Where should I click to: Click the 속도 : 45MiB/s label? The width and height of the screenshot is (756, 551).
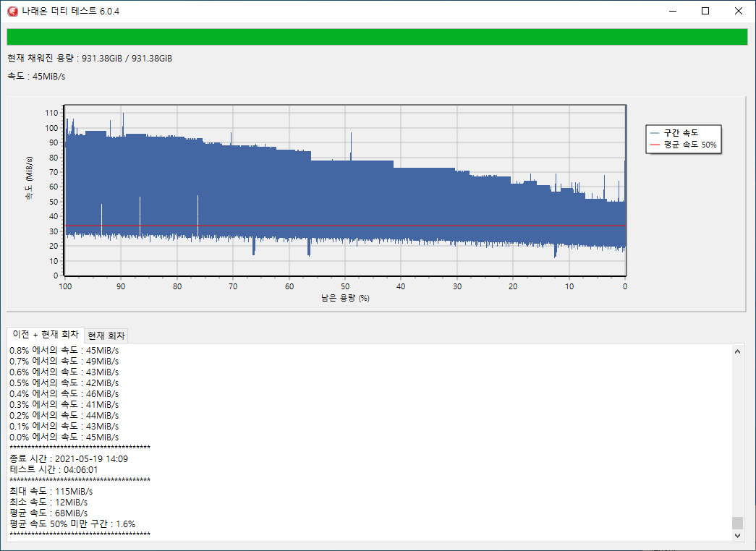tap(36, 76)
